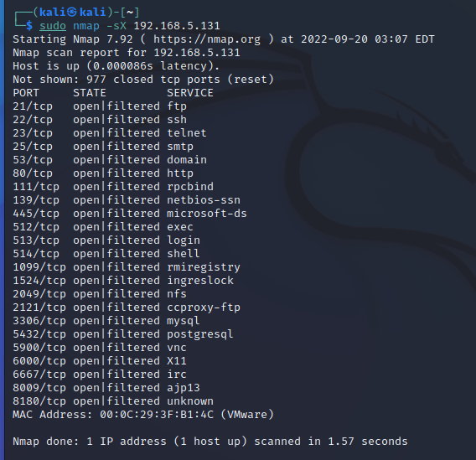Click the -sX option in command
476x460 pixels.
point(116,26)
